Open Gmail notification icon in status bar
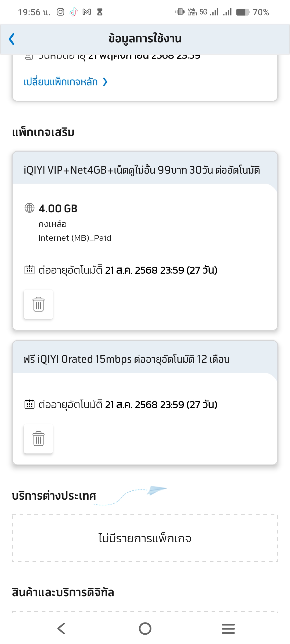This screenshot has height=644, width=290. 87,12
